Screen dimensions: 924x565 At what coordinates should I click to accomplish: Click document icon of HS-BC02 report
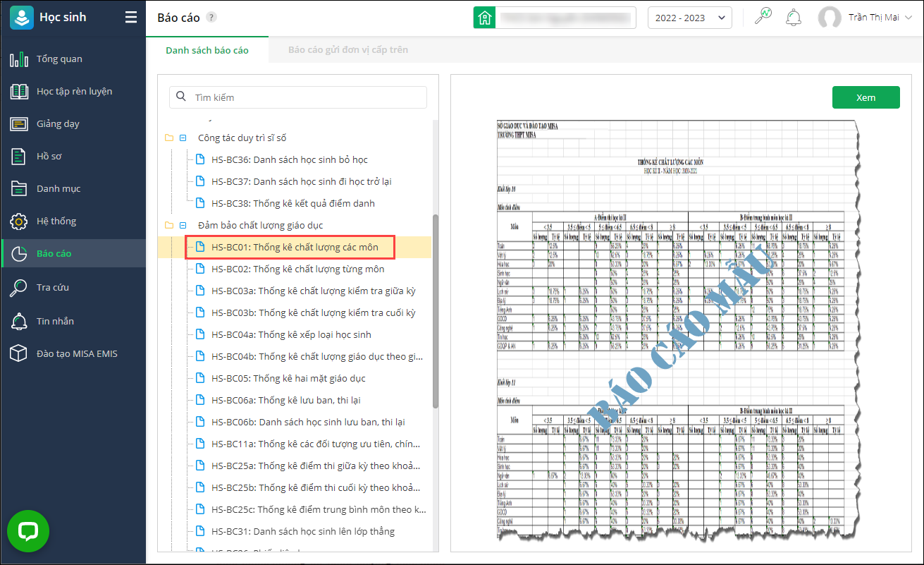(200, 269)
